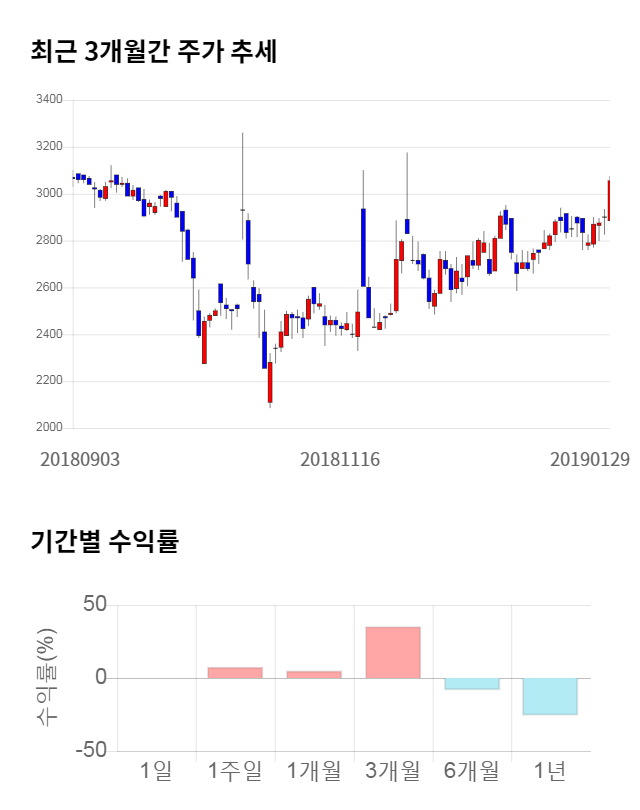Select the negative 6개월 return bar
Viewport: 640px width, 810px height.
pyautogui.click(x=472, y=684)
